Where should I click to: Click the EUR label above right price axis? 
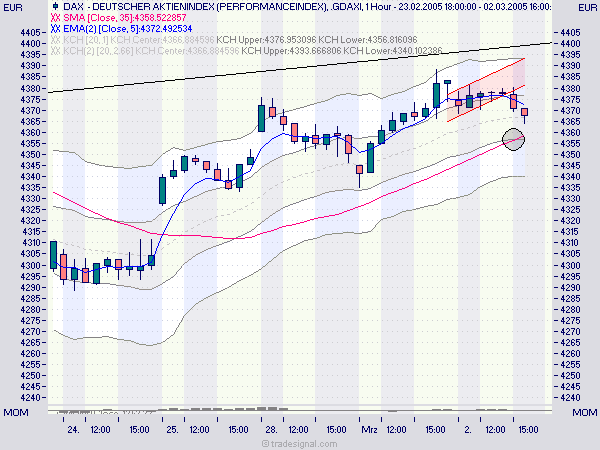[x=587, y=8]
